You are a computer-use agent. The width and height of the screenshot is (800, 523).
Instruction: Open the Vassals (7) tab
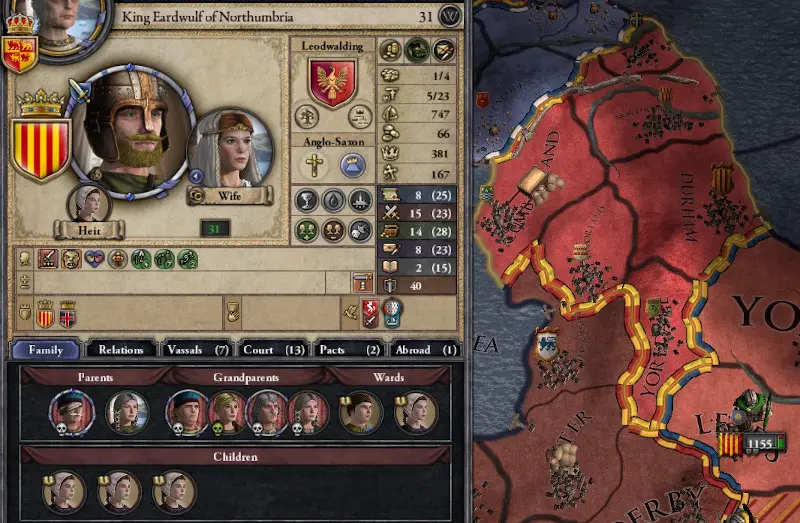pyautogui.click(x=197, y=350)
